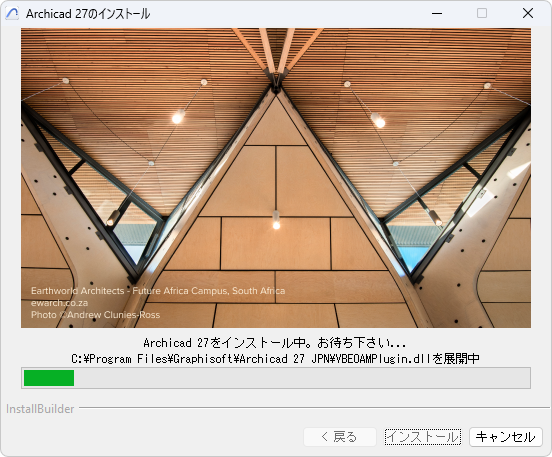Cancel the installation with キャンセル button
The width and height of the screenshot is (552, 457).
pos(506,437)
